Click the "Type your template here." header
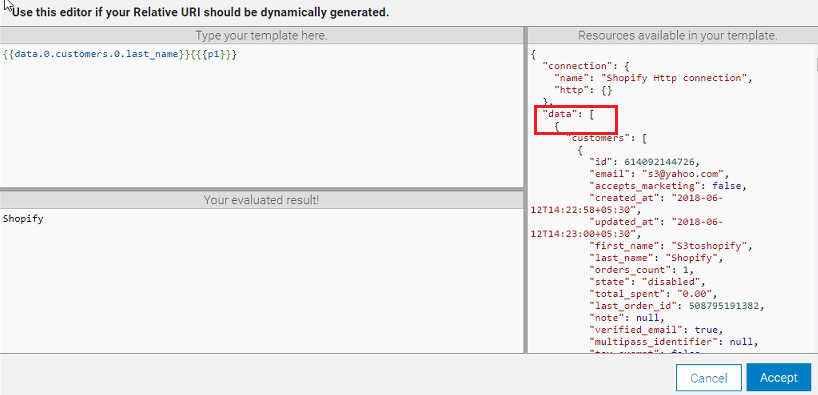Screen dimensions: 818x395 click(261, 36)
